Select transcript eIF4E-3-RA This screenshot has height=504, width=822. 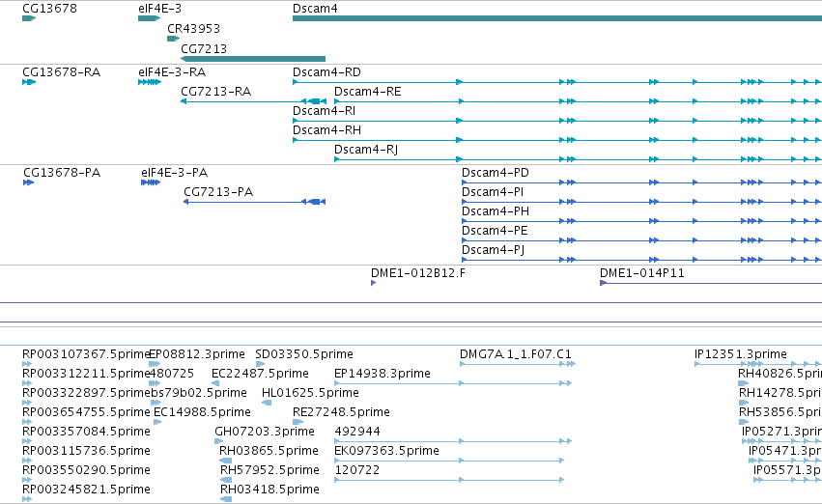pos(172,72)
